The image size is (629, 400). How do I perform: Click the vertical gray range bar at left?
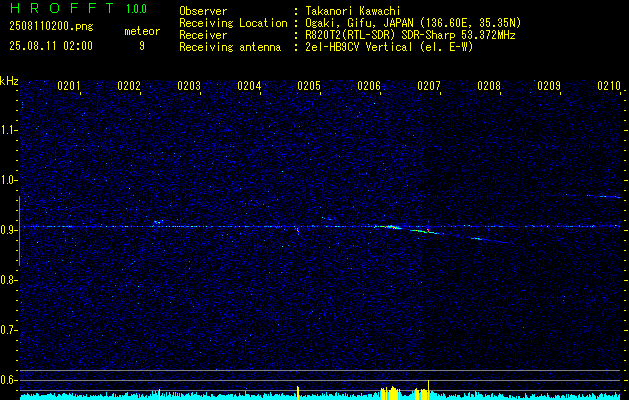pos(19,231)
